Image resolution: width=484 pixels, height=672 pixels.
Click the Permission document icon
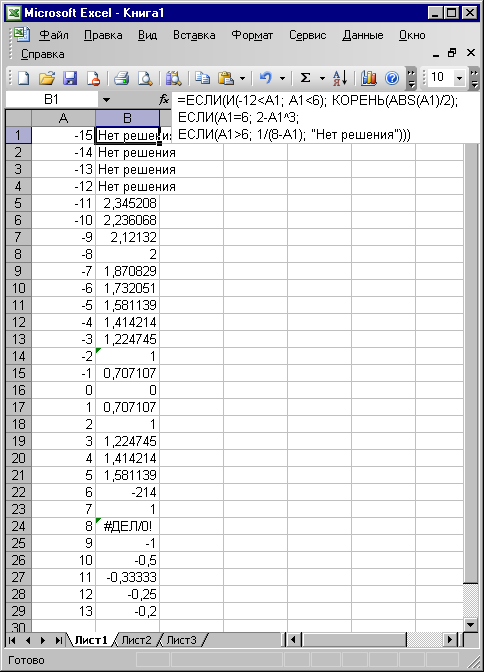(x=93, y=78)
